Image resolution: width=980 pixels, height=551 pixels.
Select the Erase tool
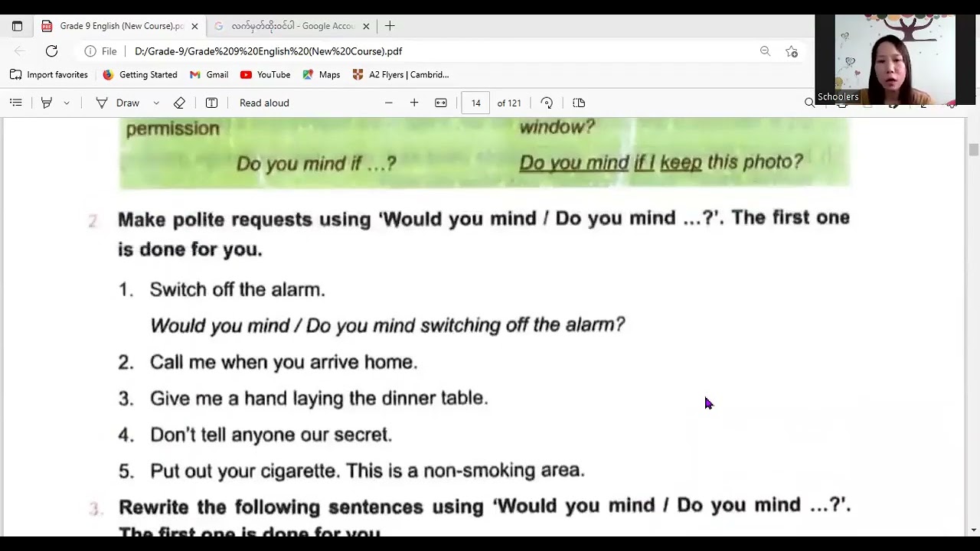tap(179, 103)
